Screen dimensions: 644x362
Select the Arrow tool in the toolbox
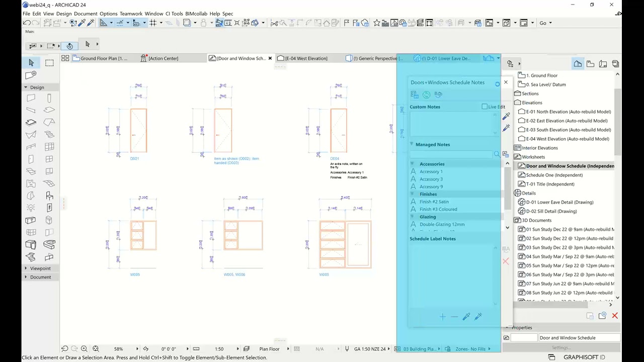31,62
